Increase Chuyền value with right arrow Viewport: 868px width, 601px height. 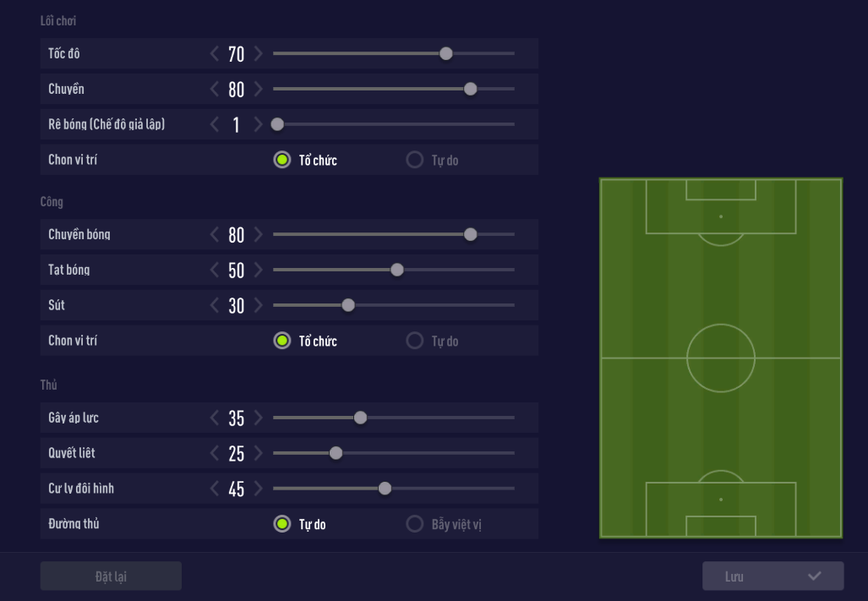tap(258, 90)
